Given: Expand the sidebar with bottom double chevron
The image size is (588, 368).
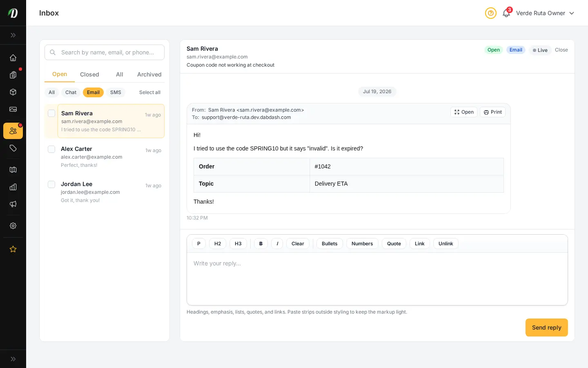Looking at the screenshot, I should [x=13, y=359].
